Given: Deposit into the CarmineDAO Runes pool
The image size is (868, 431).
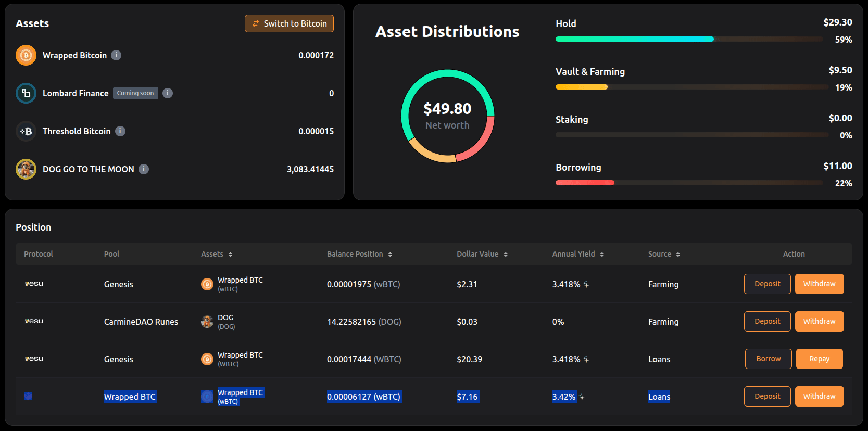Looking at the screenshot, I should 768,321.
